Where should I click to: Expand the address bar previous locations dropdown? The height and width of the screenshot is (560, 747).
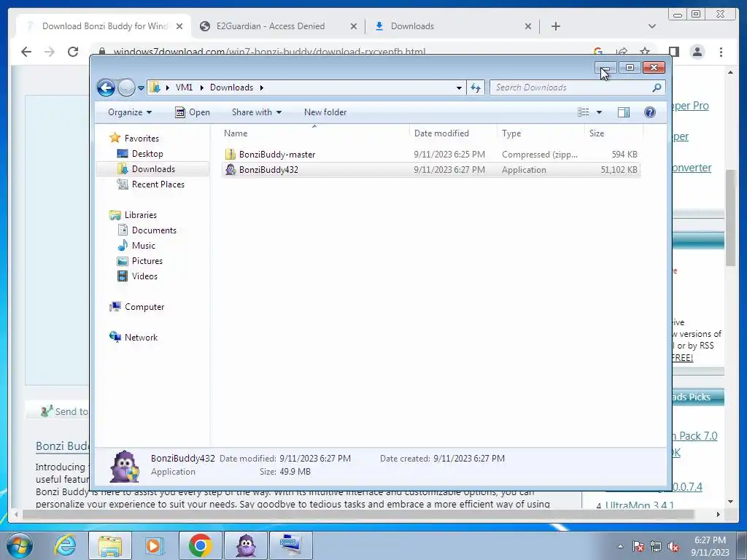click(x=459, y=87)
